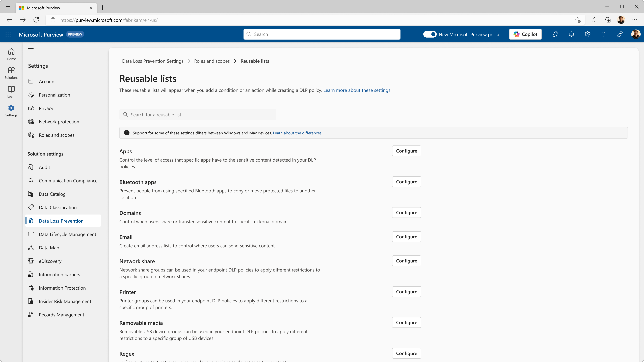644x362 pixels.
Task: Open Learn in left rail
Action: click(11, 92)
